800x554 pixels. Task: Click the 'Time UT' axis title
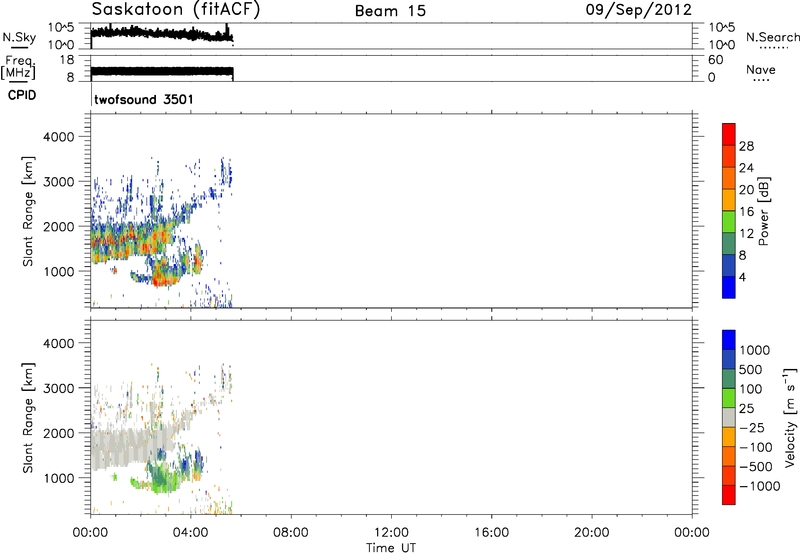pyautogui.click(x=391, y=548)
